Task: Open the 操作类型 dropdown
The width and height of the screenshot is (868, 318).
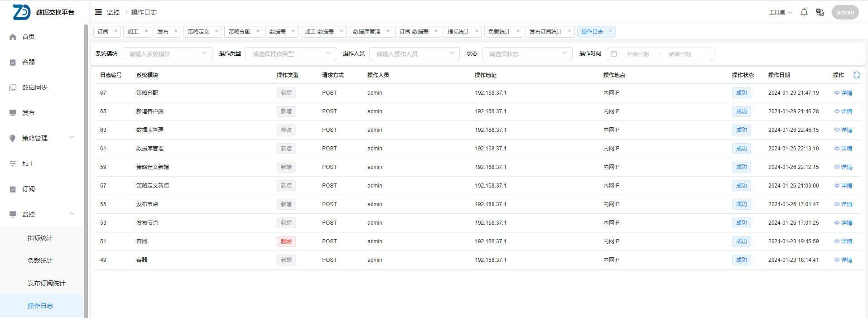Action: click(290, 54)
